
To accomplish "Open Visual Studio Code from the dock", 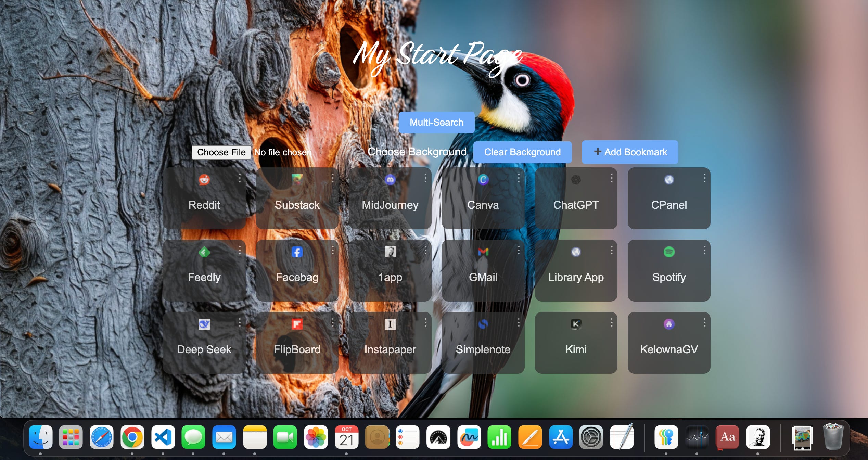I will [x=163, y=437].
